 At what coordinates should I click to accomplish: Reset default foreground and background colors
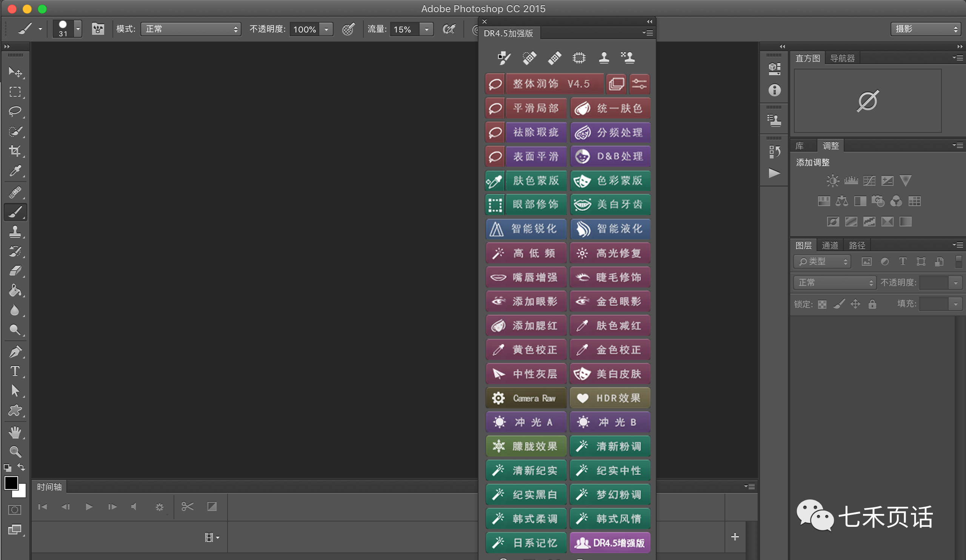point(8,468)
